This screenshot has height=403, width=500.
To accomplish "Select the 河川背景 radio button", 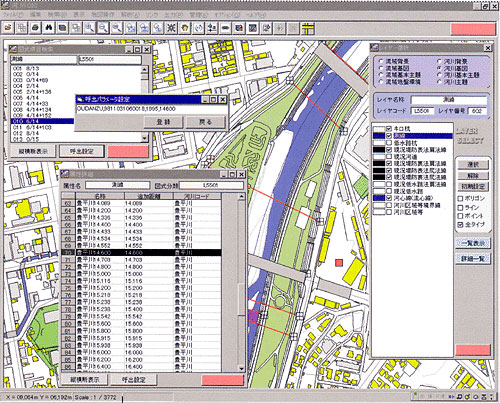I will click(x=440, y=62).
